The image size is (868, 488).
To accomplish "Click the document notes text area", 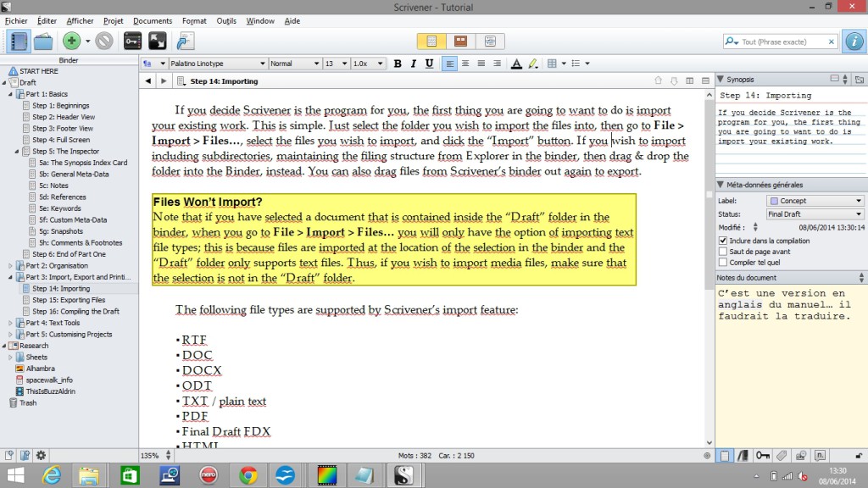I will point(791,365).
